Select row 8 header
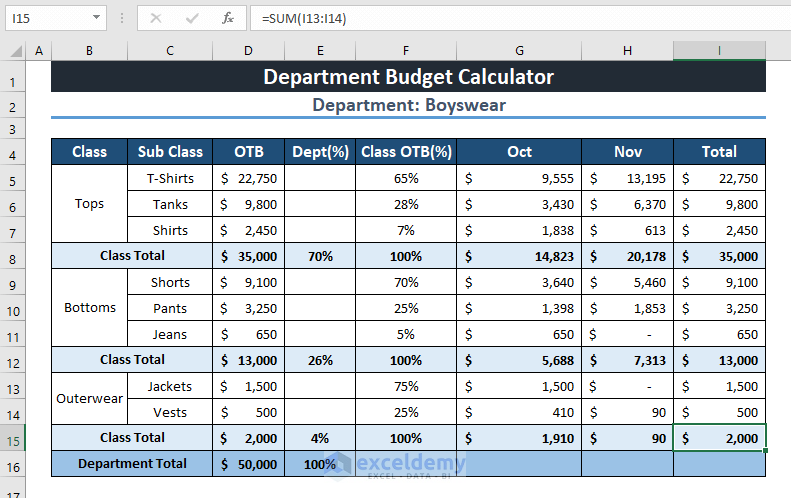The width and height of the screenshot is (791, 498). (x=13, y=256)
